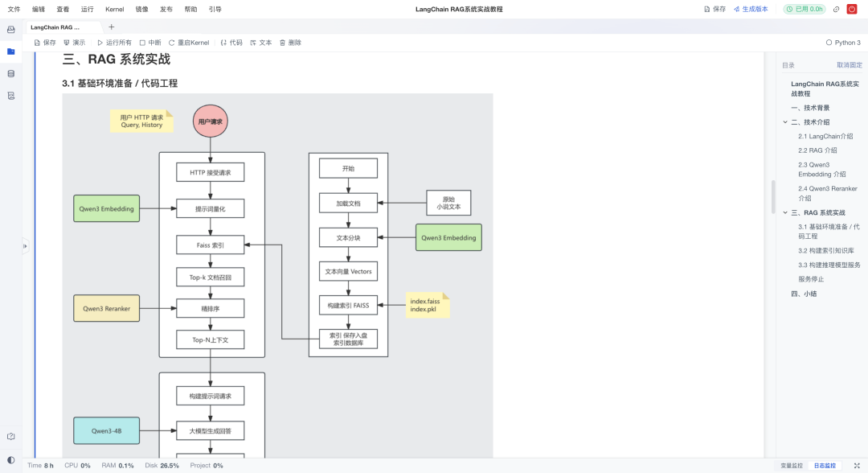Interrupt execution with 中断
This screenshot has width=868, height=473.
coord(150,43)
